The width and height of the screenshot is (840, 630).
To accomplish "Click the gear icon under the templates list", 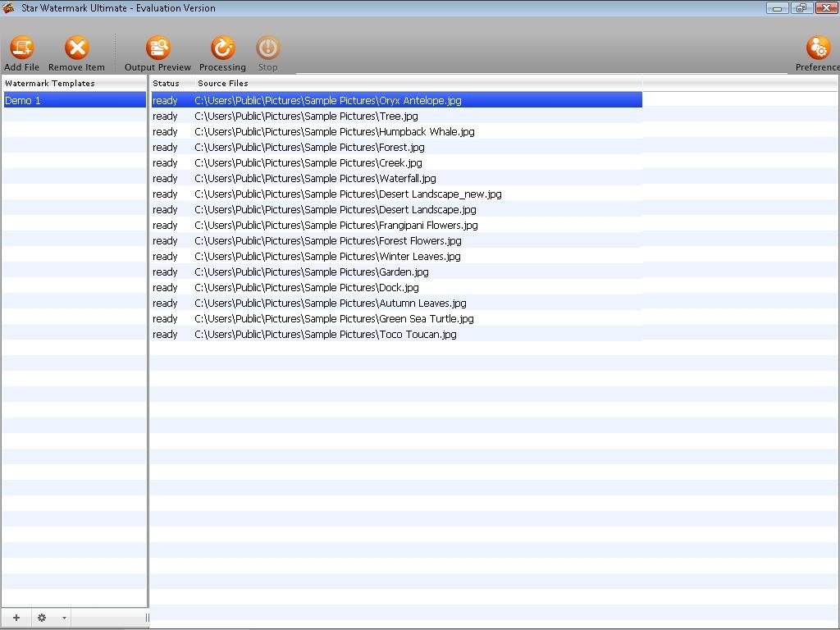I will pos(42,618).
